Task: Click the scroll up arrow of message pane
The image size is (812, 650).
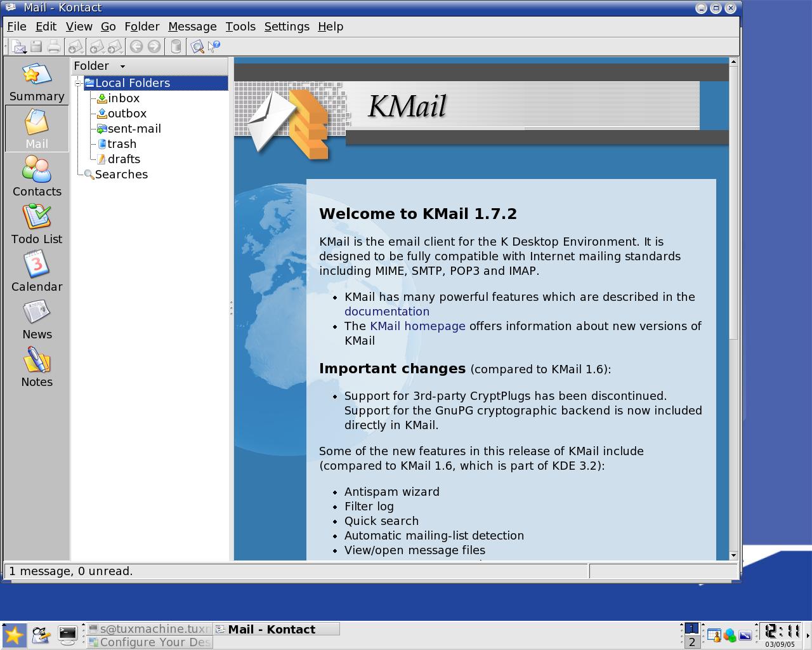Action: [x=733, y=62]
